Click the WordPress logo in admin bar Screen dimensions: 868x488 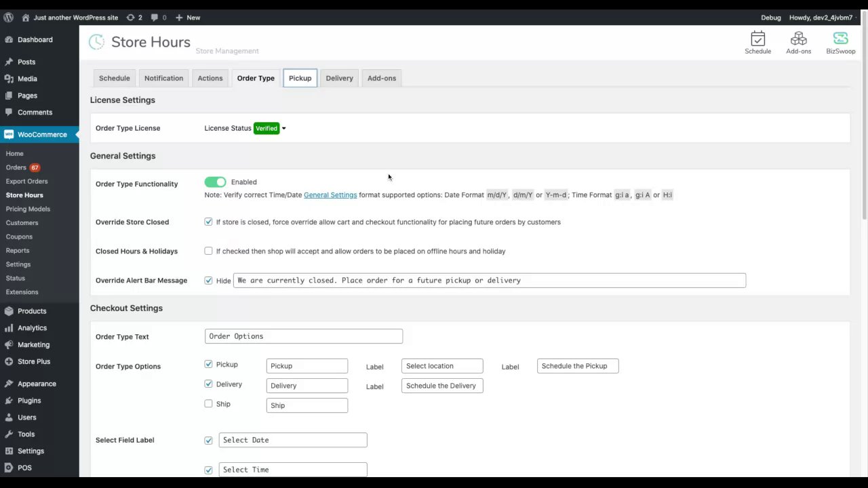click(8, 18)
